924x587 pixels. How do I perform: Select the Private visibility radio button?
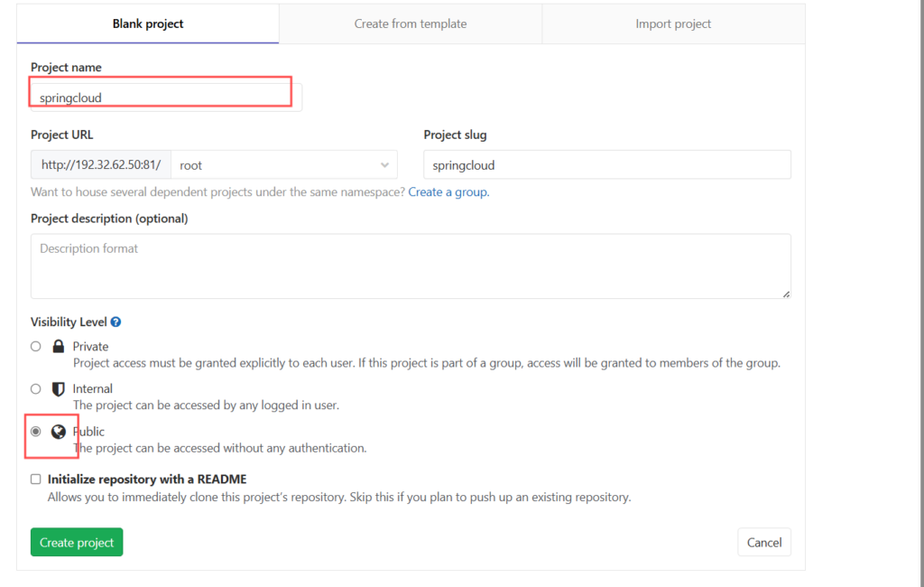point(36,346)
